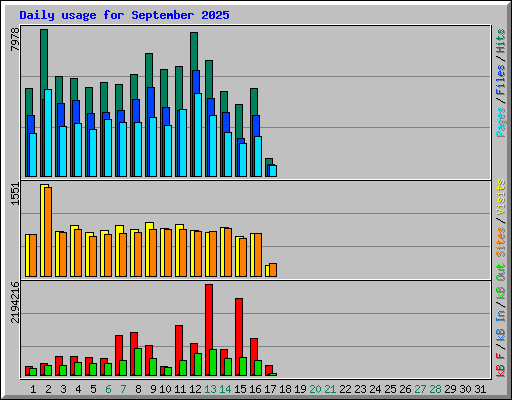
Task: Select the 'Pages' legend label
Action: pos(501,122)
